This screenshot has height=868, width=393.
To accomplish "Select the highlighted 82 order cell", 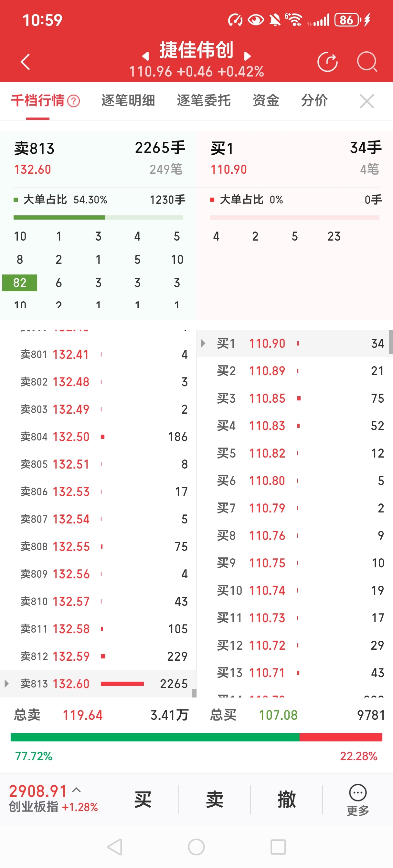I will (20, 283).
